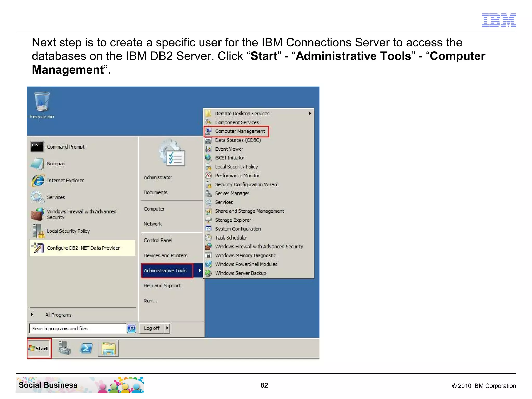This screenshot has width=532, height=399.
Task: Click All Programs label
Action: coord(58,315)
